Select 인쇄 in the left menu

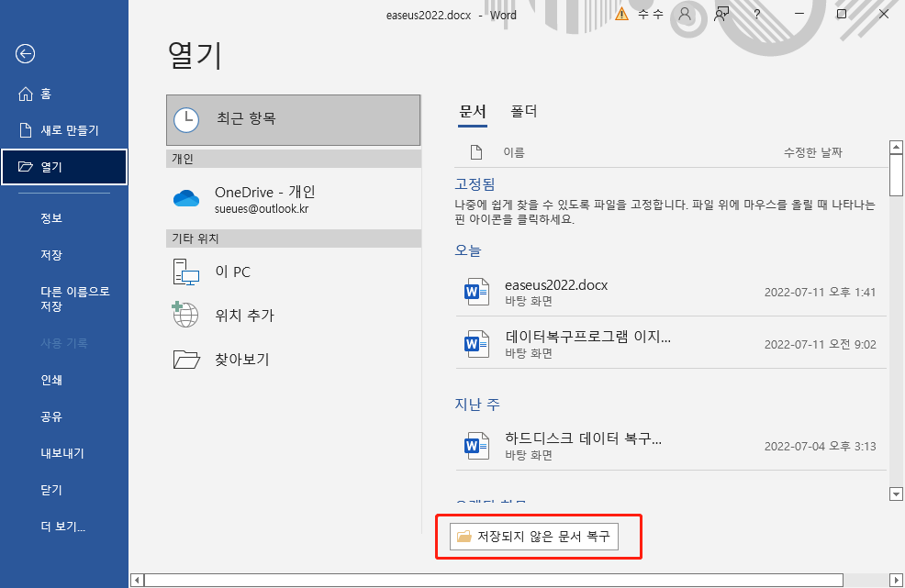(53, 381)
